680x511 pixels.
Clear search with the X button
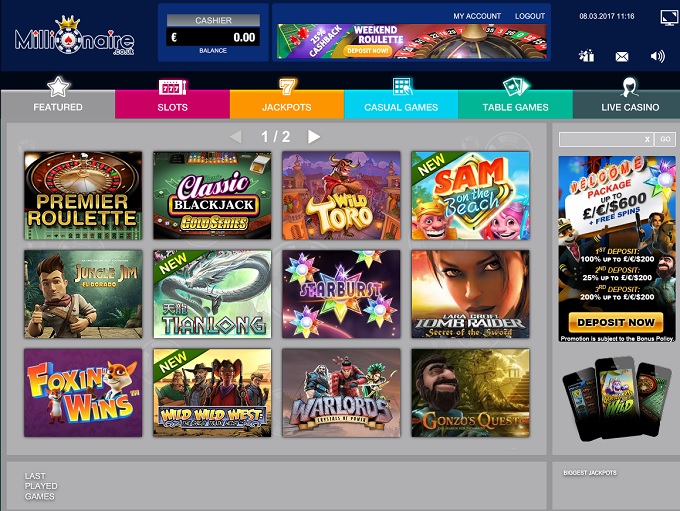[x=647, y=139]
